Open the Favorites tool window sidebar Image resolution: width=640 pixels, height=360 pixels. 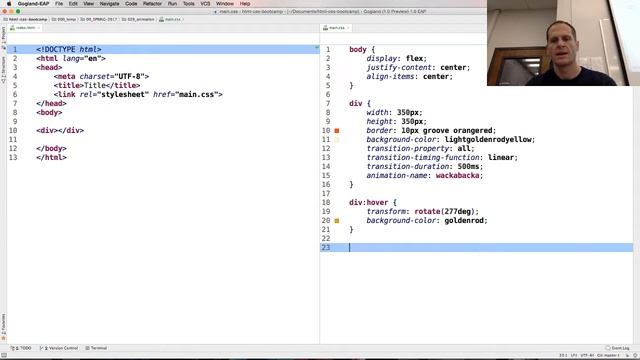[3, 327]
